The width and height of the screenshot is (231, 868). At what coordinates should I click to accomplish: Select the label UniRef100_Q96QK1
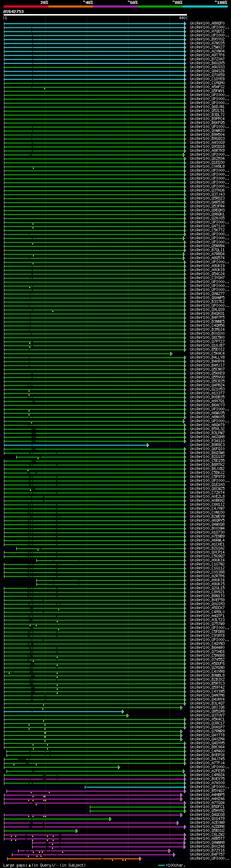(207, 214)
